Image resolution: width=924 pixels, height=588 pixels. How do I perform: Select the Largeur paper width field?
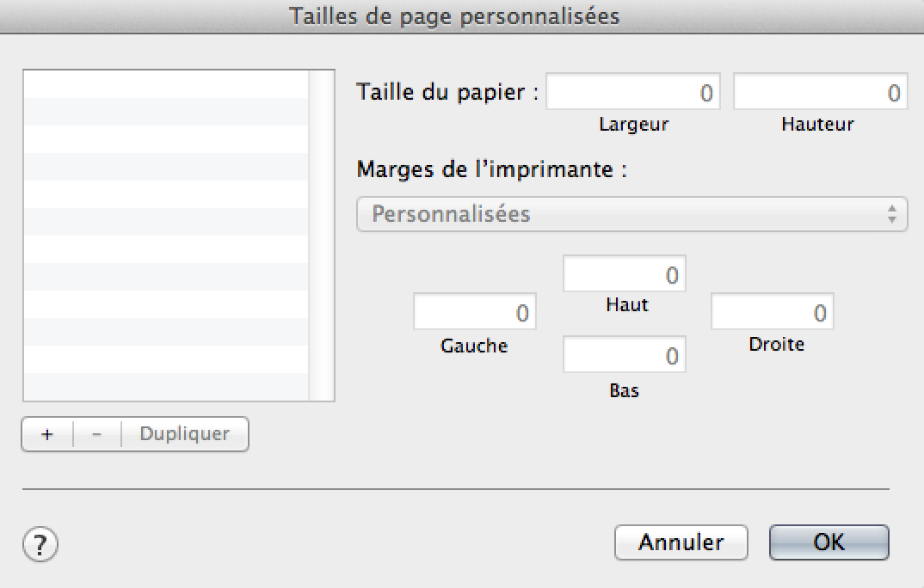tap(633, 93)
